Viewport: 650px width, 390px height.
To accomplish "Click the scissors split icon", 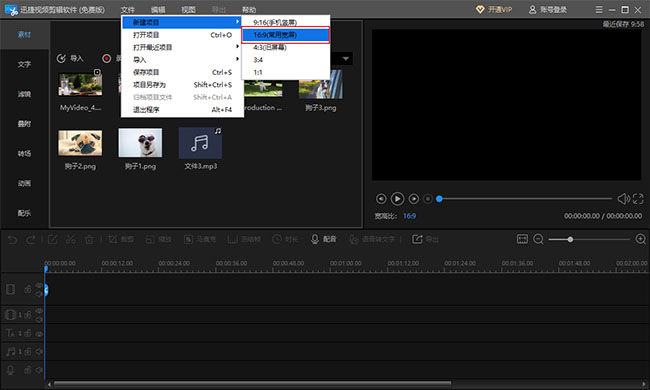I will click(71, 240).
